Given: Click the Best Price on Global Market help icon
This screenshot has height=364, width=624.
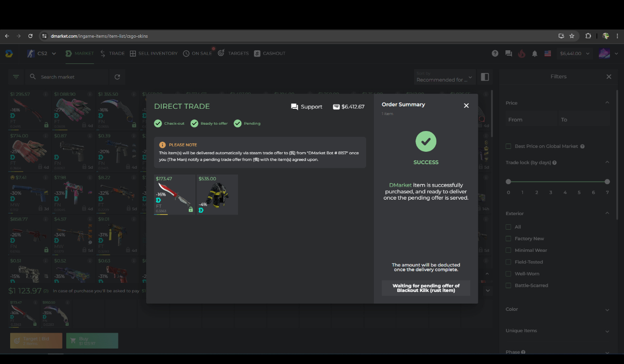Looking at the screenshot, I should click(582, 146).
